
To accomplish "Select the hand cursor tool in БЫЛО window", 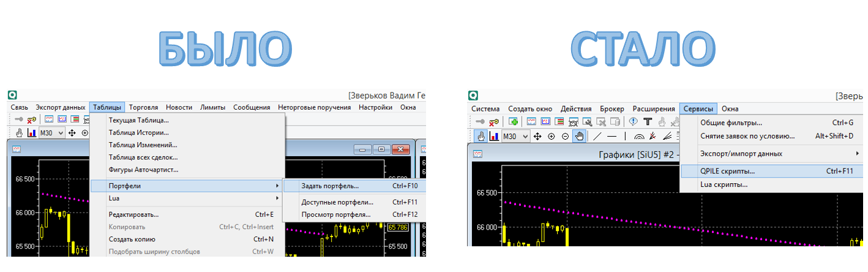I will [19, 133].
